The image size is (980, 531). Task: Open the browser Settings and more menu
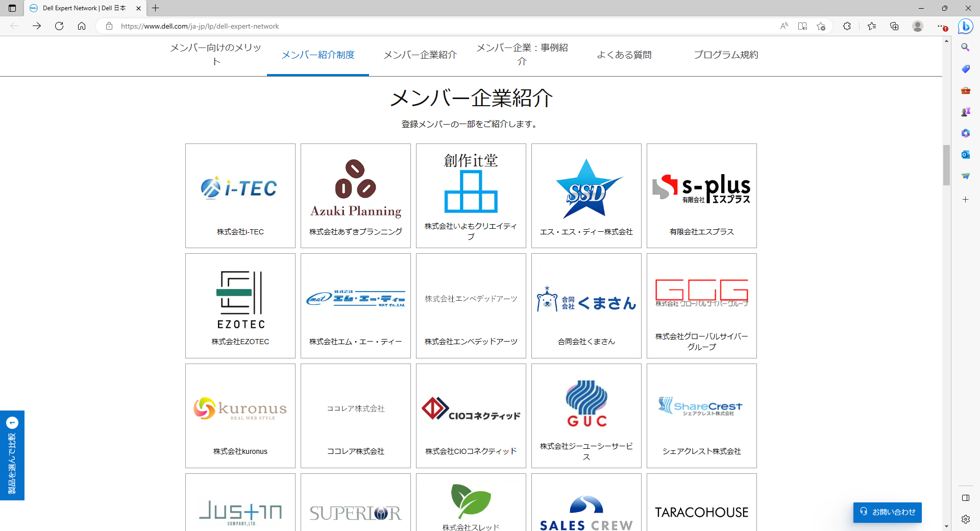pyautogui.click(x=941, y=26)
